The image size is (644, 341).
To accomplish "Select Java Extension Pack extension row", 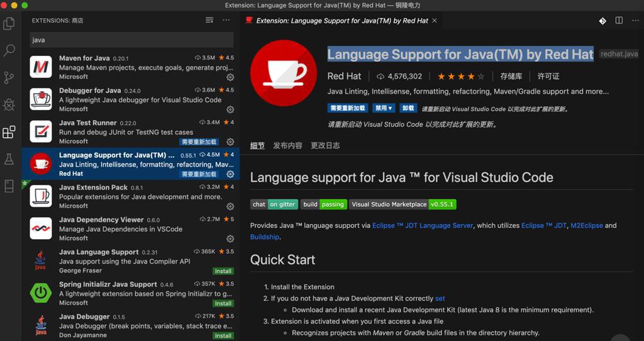I will pyautogui.click(x=131, y=196).
